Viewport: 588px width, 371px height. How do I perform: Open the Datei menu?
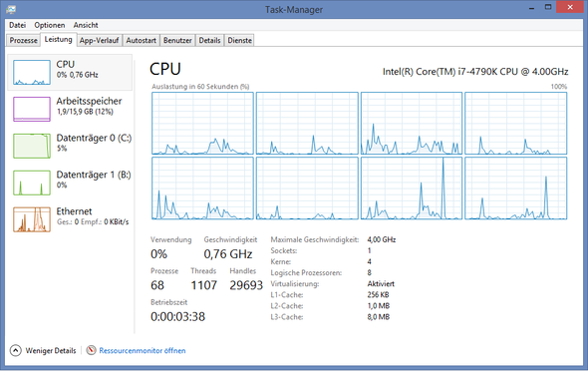(x=17, y=25)
